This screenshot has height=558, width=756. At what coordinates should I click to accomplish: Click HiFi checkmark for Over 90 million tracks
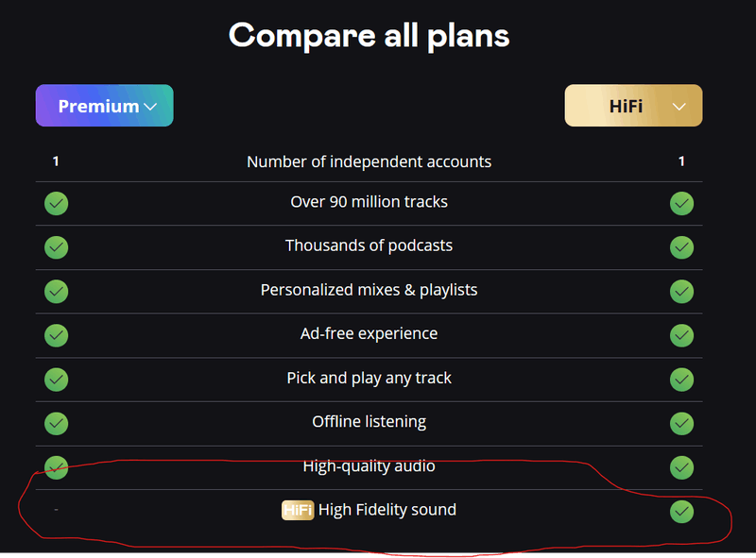[x=681, y=203]
